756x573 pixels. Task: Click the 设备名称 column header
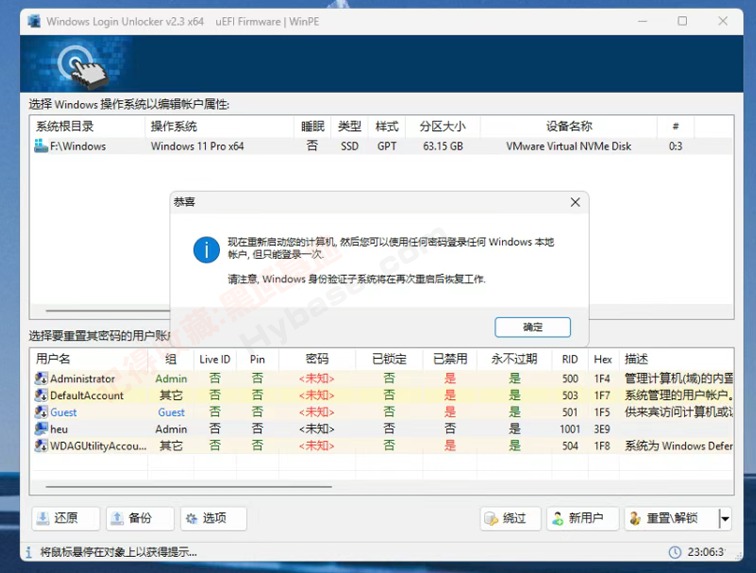click(569, 126)
